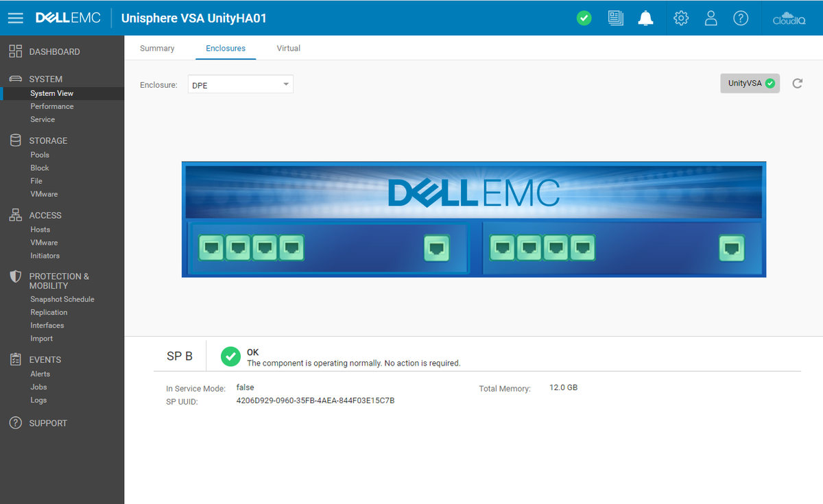Open the settings gear icon

coord(681,19)
